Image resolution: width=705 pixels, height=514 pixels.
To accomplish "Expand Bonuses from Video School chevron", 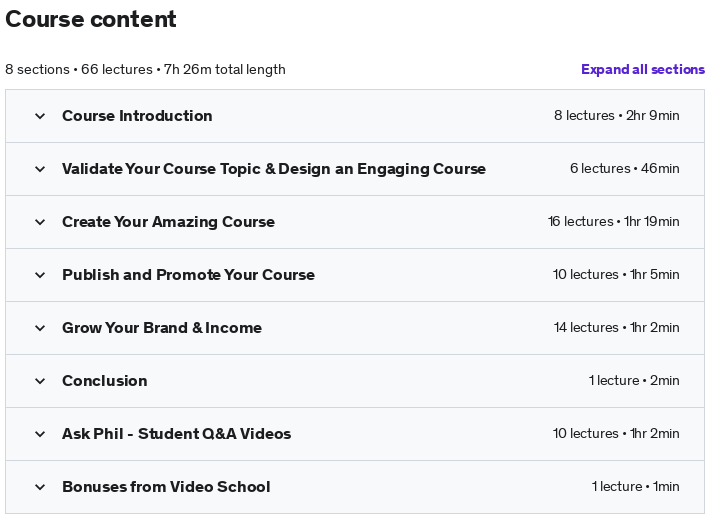I will [40, 487].
